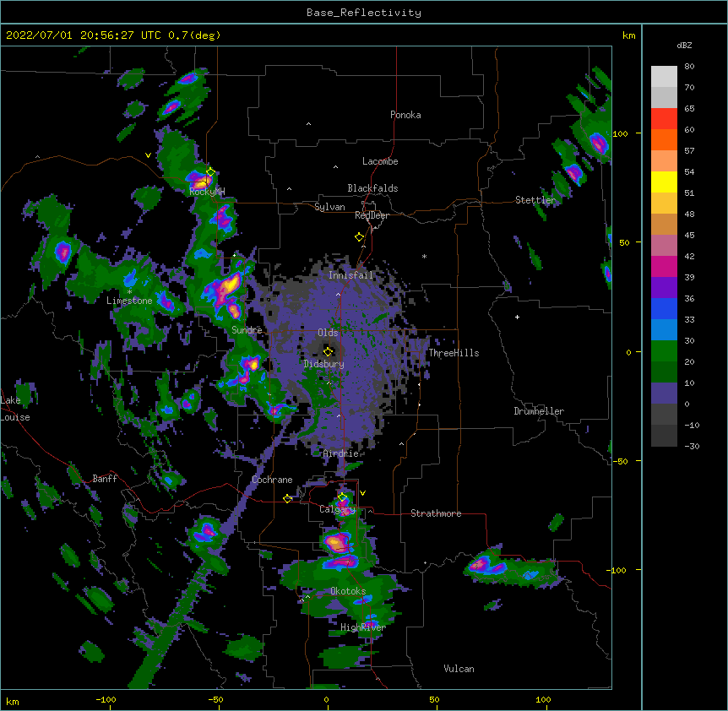The height and width of the screenshot is (711, 728).
Task: Click the yellow marker above Calgary
Action: [342, 497]
